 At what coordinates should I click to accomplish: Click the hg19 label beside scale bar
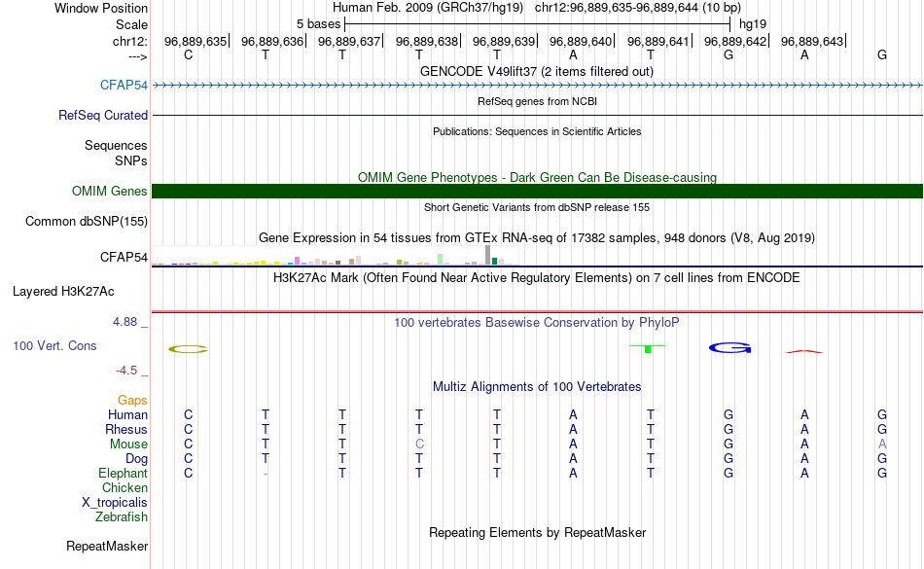pyautogui.click(x=753, y=24)
